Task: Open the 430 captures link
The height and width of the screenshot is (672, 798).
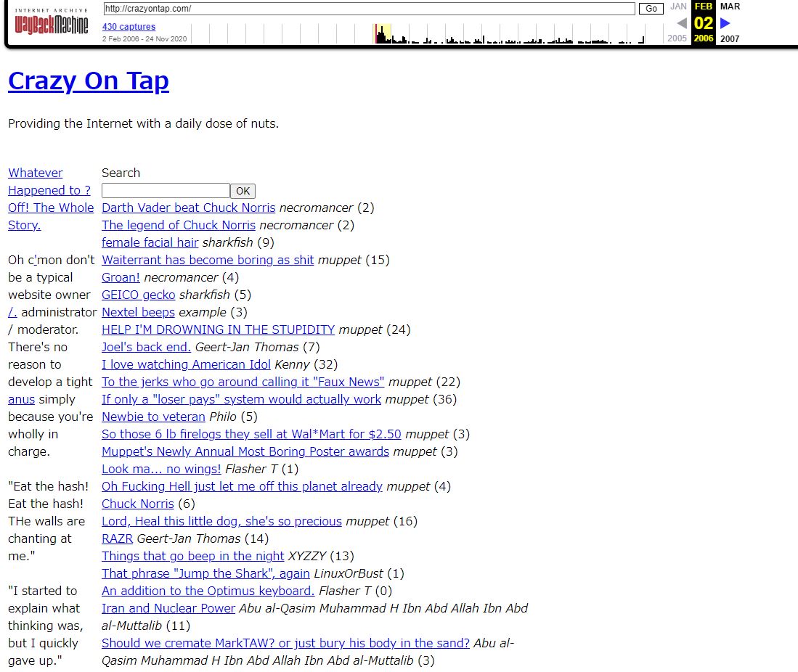Action: pos(129,27)
